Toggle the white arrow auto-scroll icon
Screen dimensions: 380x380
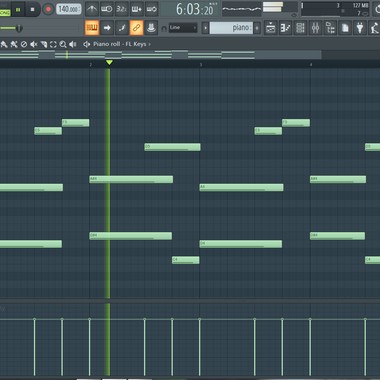107,28
